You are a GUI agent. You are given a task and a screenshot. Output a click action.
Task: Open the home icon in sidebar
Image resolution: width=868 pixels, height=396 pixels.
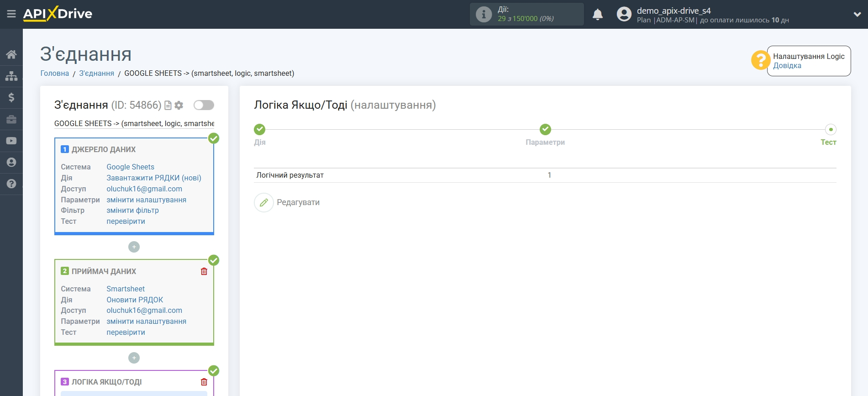pos(11,54)
